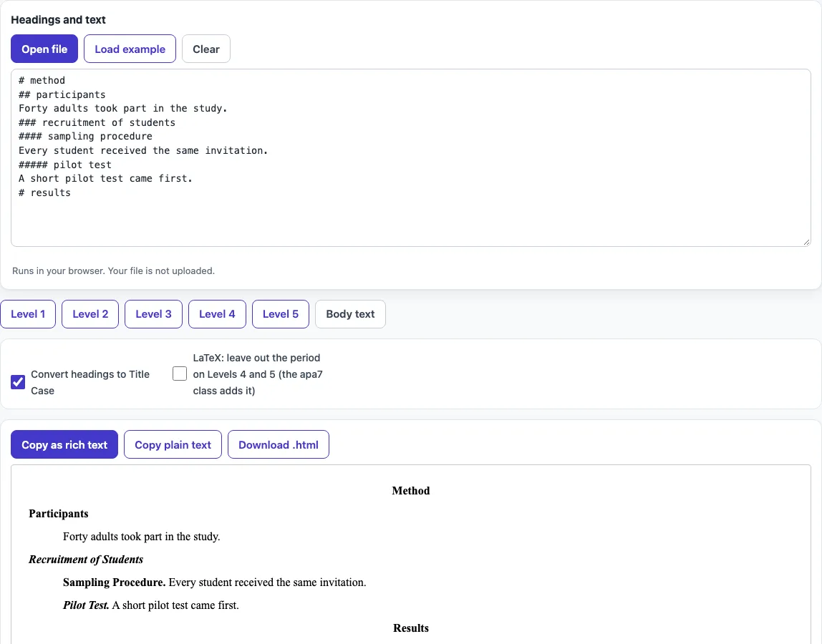The image size is (822, 644).
Task: Click the '#### sampling procedure' editor line
Action: click(85, 136)
